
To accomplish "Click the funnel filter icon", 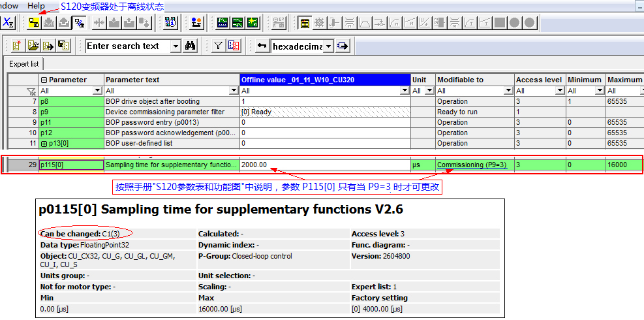I will coord(218,46).
